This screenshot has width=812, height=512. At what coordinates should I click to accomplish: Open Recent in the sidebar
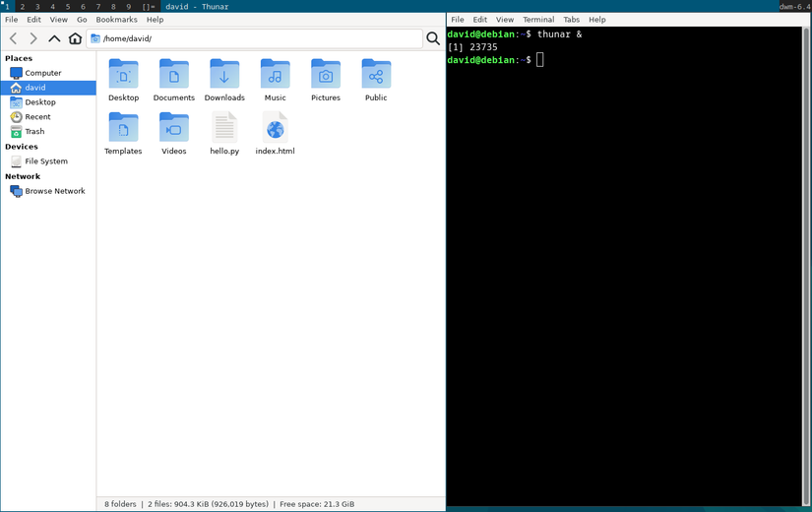(x=47, y=116)
